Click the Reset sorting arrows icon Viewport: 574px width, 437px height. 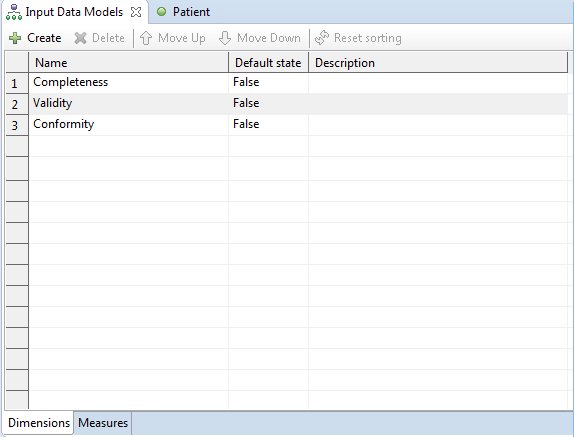tap(322, 38)
